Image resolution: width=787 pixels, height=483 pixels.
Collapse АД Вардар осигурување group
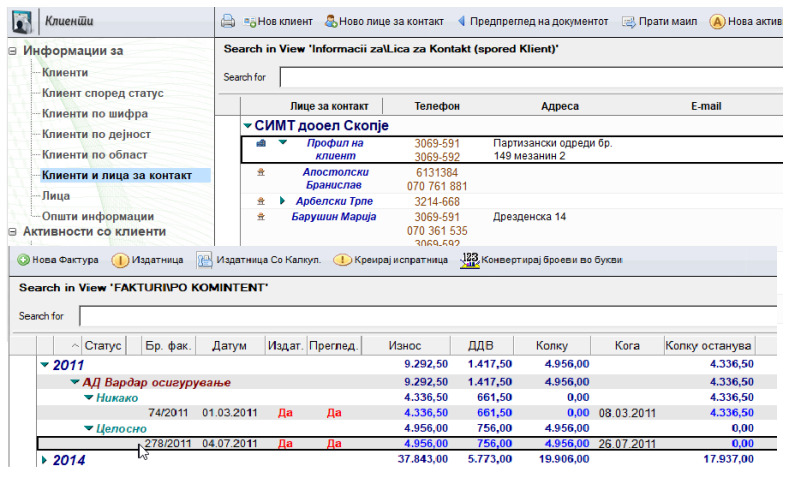75,382
